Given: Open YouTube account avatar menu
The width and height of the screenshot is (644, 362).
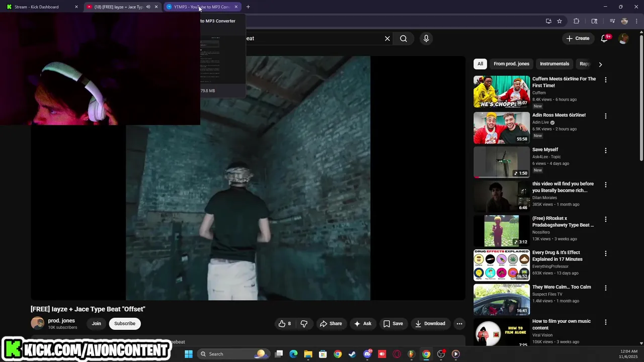Looking at the screenshot, I should click(624, 38).
